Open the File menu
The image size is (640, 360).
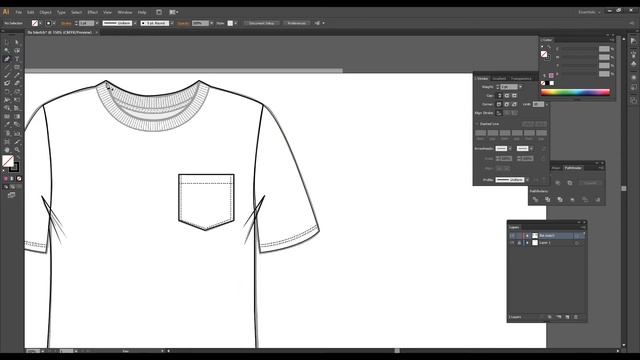click(x=19, y=12)
